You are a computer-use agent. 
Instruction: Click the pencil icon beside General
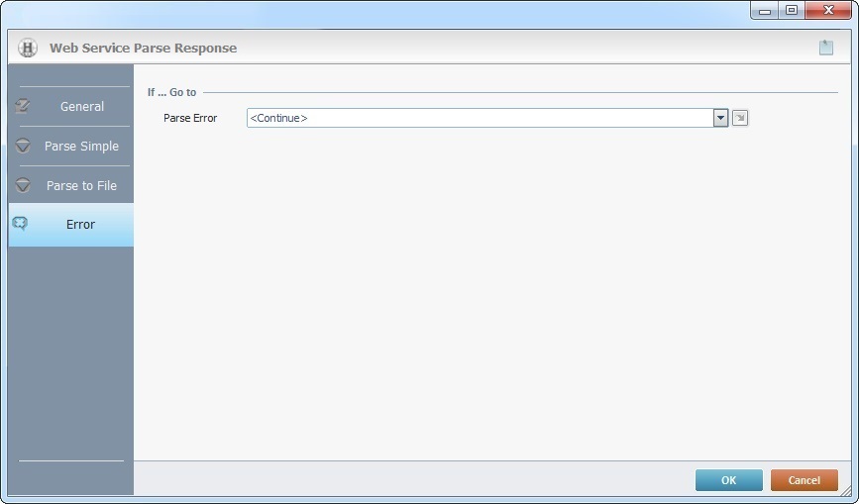click(23, 106)
